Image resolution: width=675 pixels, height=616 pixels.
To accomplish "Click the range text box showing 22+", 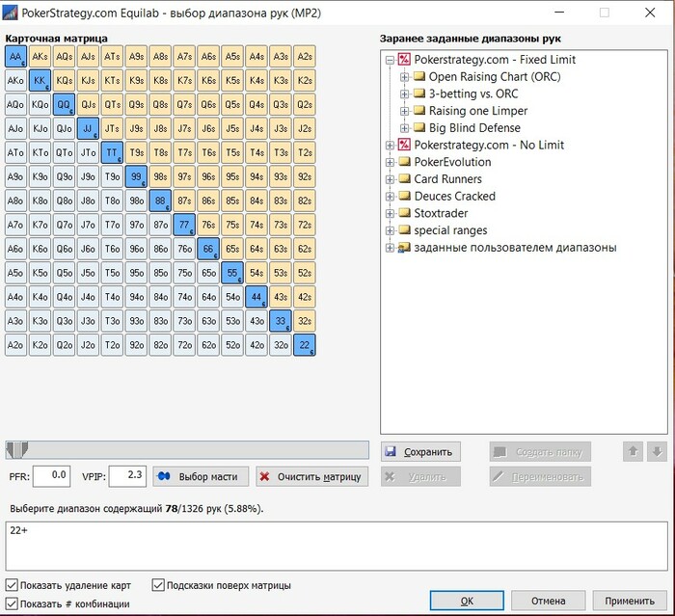I will point(337,546).
